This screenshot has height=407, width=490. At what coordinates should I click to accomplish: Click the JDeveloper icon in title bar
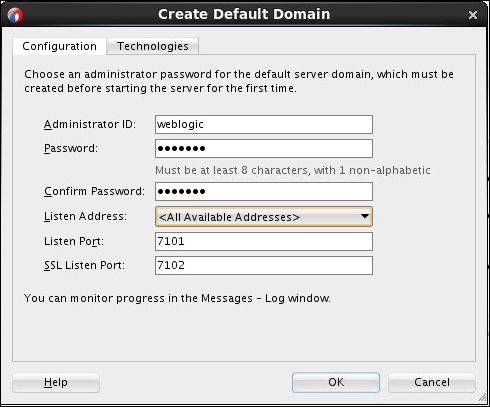pyautogui.click(x=15, y=15)
